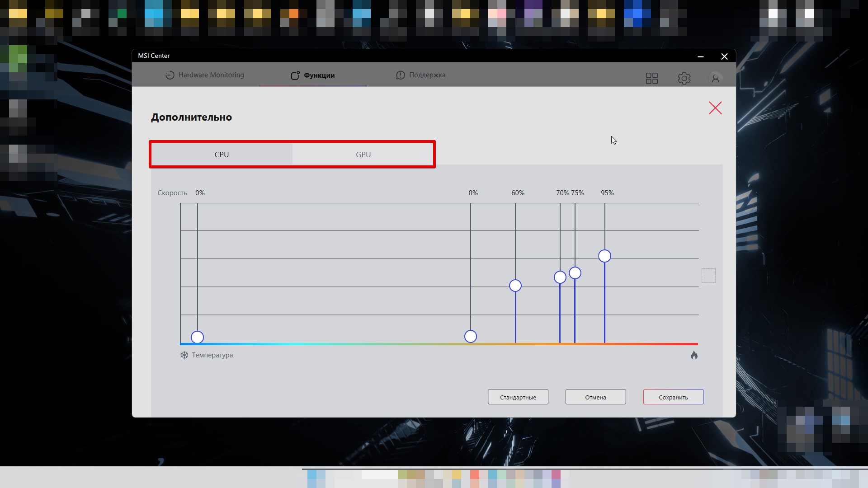Switch to the CPU fan curve tab
868x488 pixels.
[221, 155]
